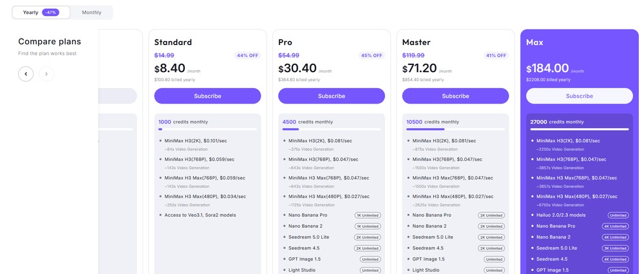
Task: Click '~6750s Video Generation' in Max
Action: pyautogui.click(x=560, y=205)
